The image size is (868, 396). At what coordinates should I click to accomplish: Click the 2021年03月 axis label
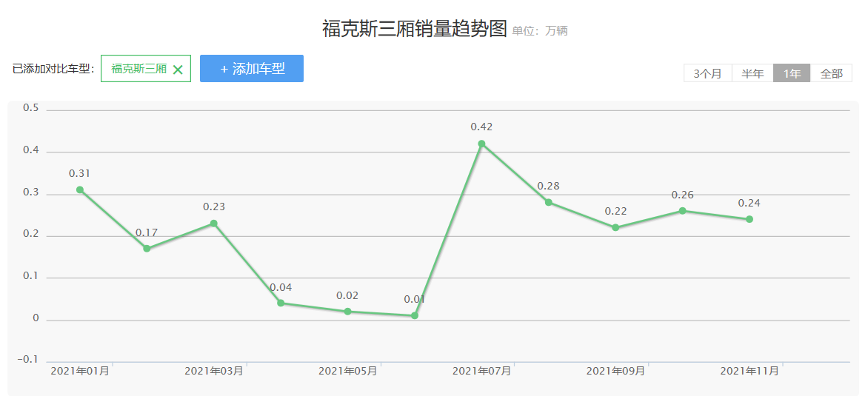[x=214, y=371]
